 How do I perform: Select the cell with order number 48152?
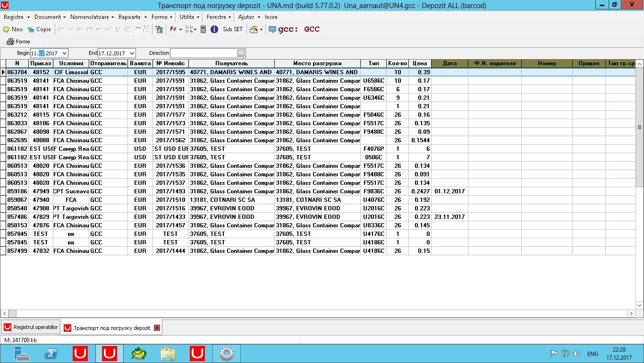41,72
